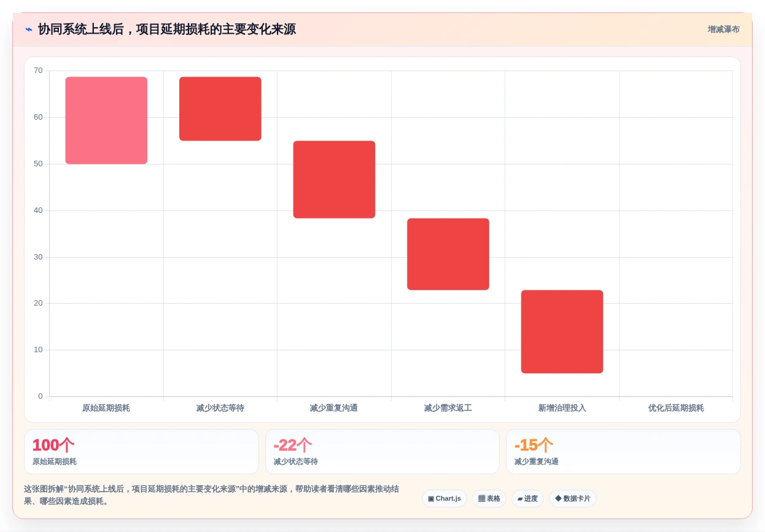Click the y-axis value 70
This screenshot has width=765, height=532.
coord(38,71)
